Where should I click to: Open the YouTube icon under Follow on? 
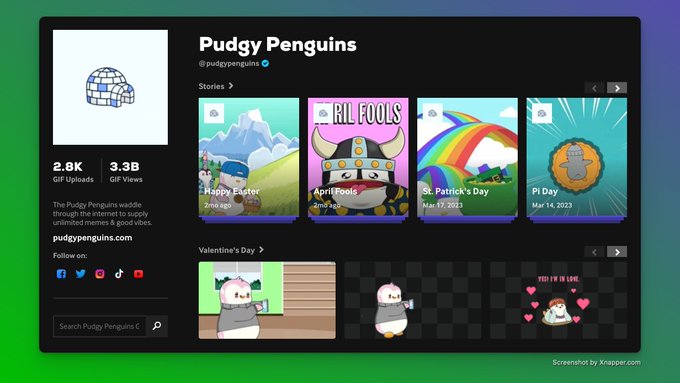click(x=138, y=274)
